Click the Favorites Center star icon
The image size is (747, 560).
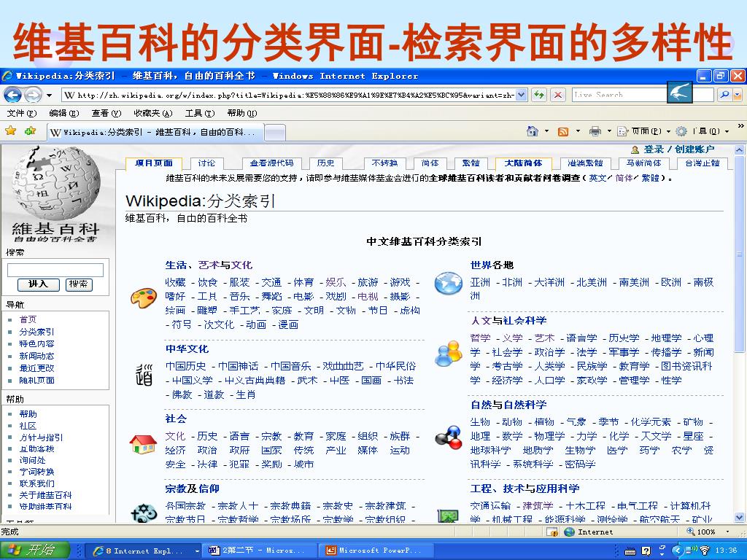(10, 131)
